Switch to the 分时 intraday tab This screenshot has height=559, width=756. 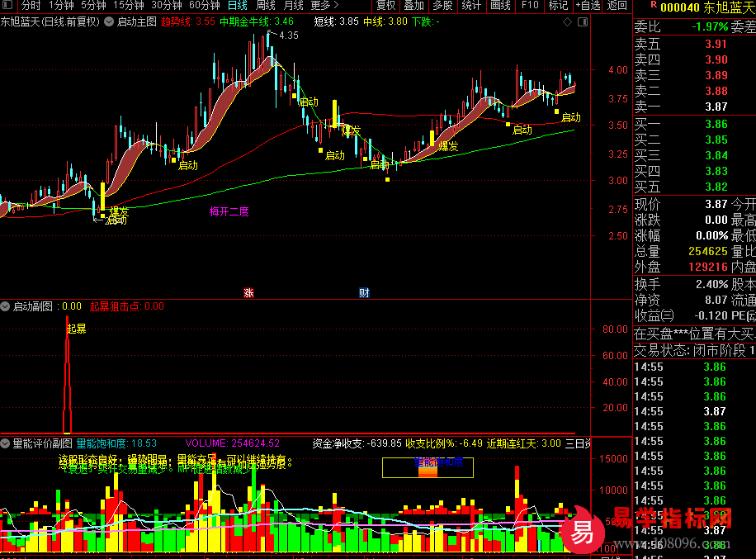pyautogui.click(x=31, y=6)
